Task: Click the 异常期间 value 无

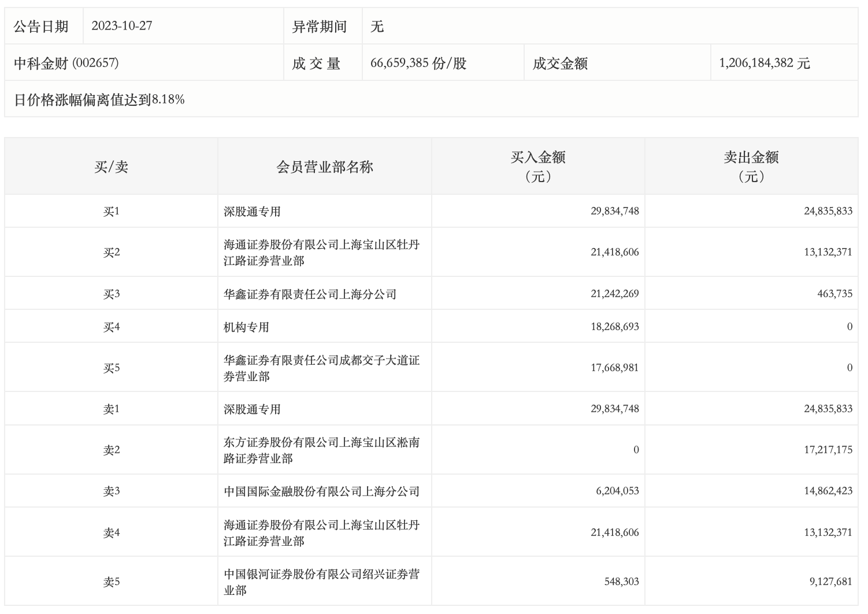Action: click(377, 26)
